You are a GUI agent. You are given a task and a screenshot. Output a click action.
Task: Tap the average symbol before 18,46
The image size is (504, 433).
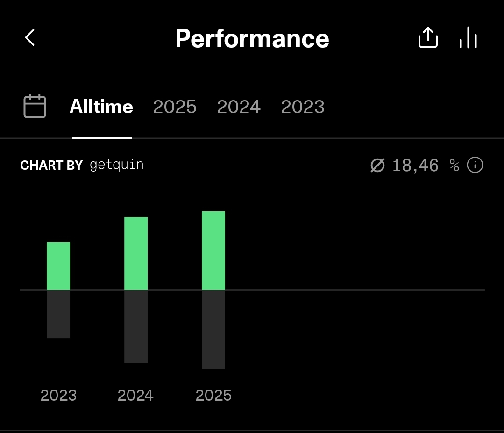(377, 165)
